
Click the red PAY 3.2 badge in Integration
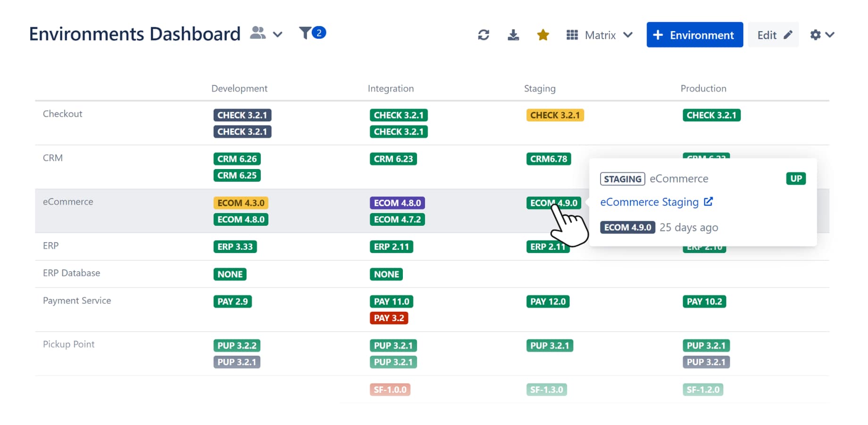click(x=389, y=318)
